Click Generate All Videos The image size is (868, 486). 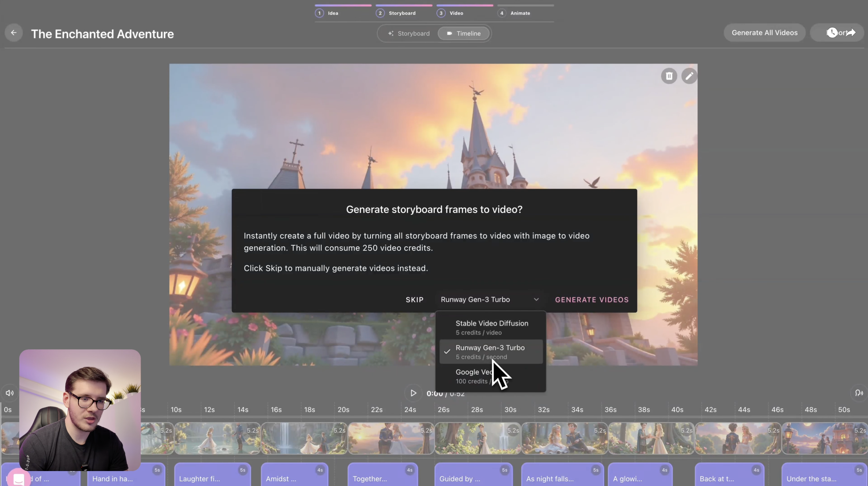pos(765,32)
